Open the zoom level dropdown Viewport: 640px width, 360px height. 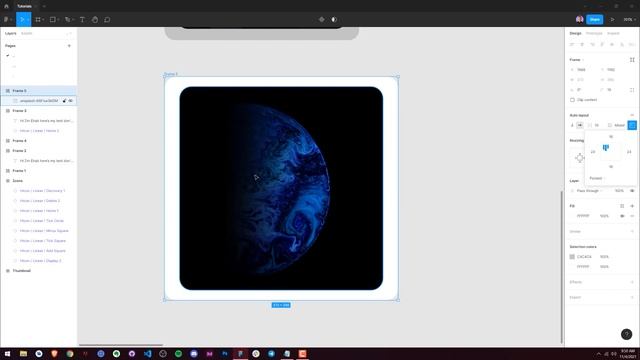click(x=629, y=19)
